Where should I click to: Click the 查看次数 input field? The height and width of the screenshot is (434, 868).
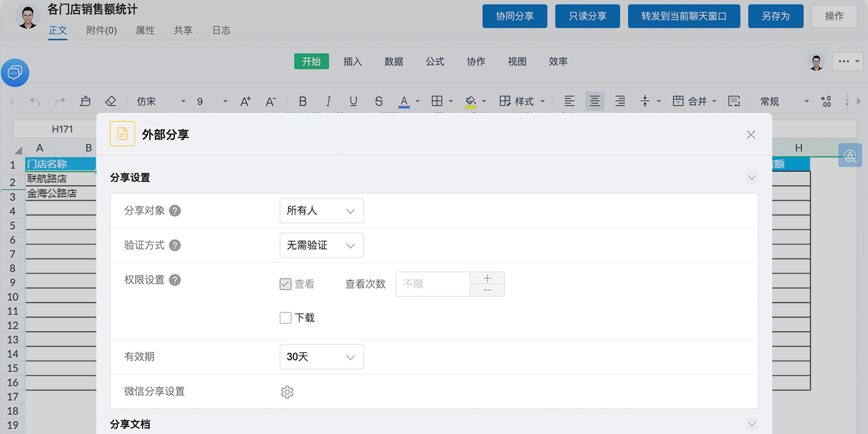pos(433,284)
